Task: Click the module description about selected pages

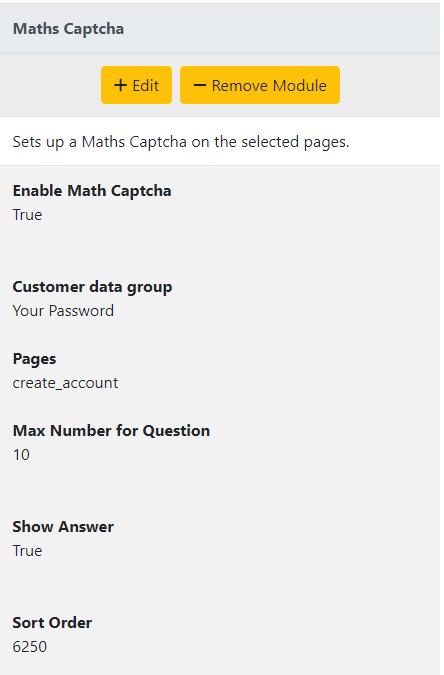Action: click(x=181, y=142)
